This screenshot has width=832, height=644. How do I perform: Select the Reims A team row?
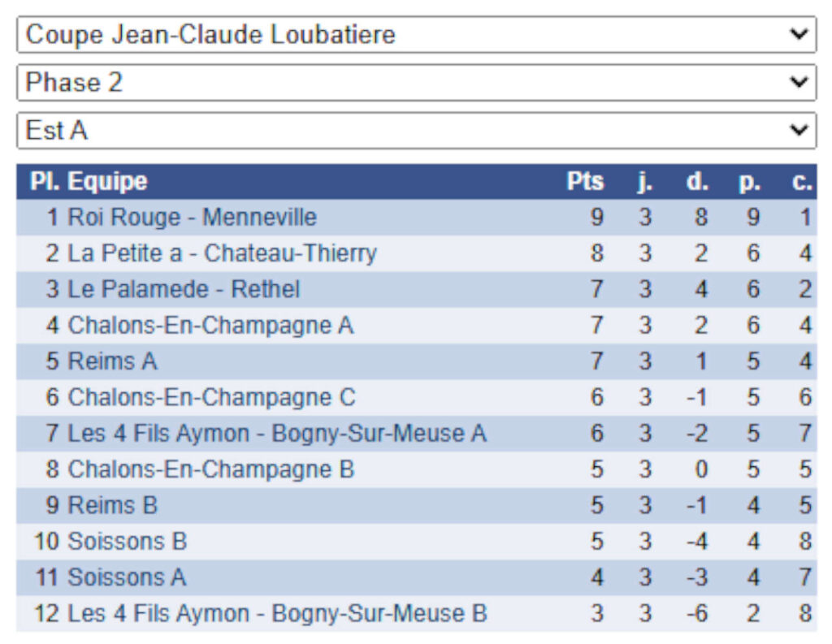point(112,361)
